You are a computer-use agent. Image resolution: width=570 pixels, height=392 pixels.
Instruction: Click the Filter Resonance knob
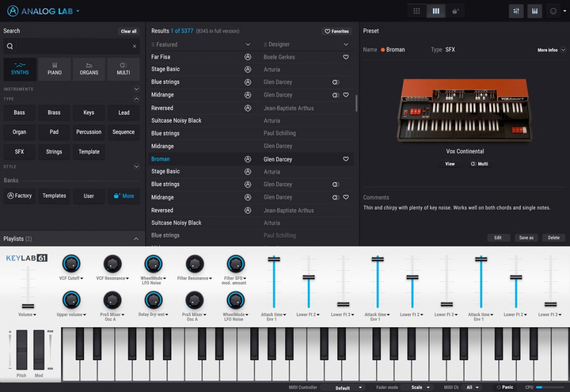pos(194,264)
